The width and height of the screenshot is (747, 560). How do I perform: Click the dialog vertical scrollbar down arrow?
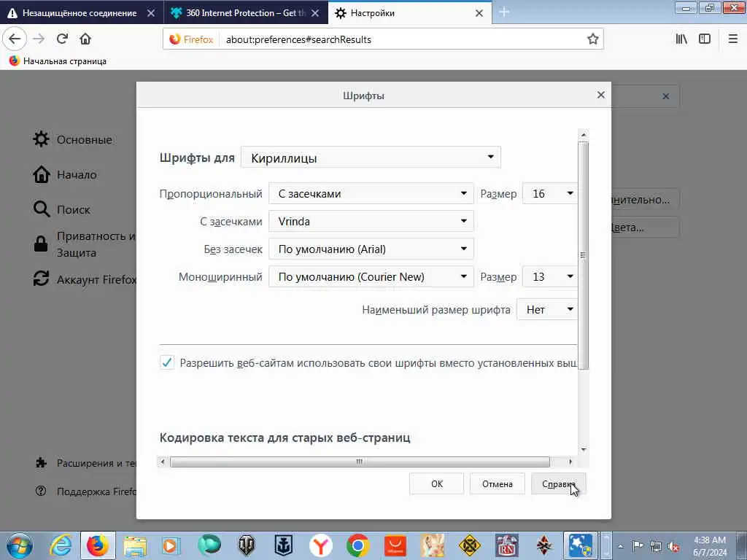pyautogui.click(x=584, y=449)
